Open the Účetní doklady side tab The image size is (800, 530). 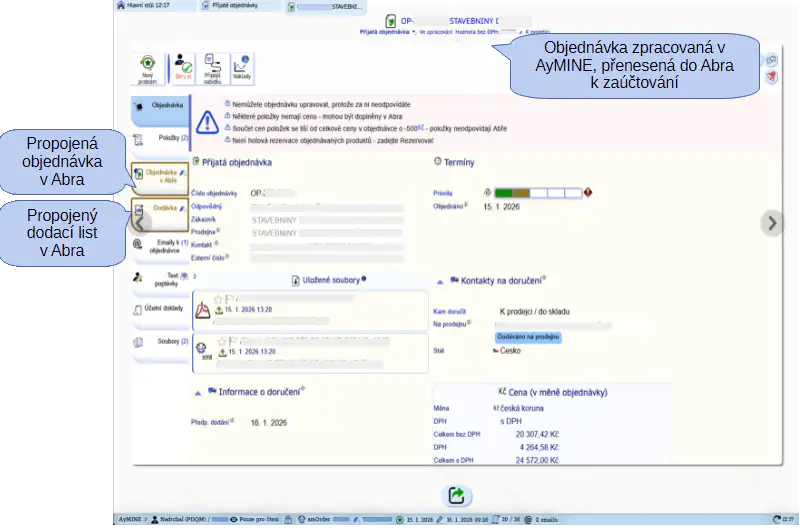[x=160, y=309]
